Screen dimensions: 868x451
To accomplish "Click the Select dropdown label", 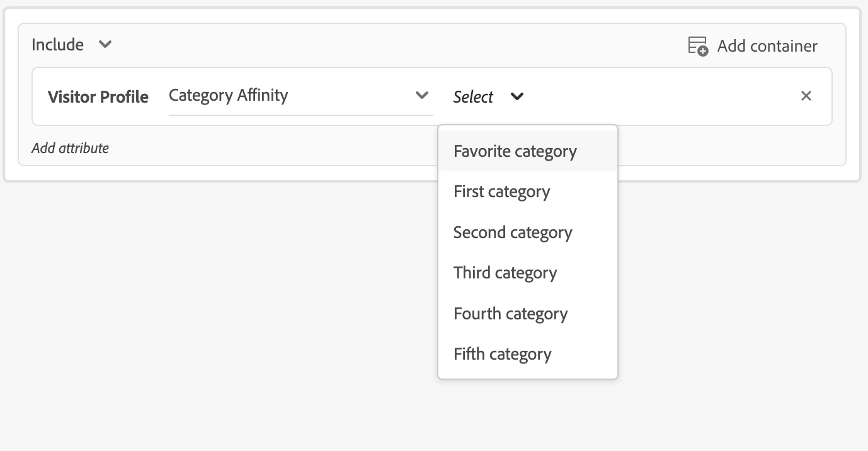I will pos(473,97).
